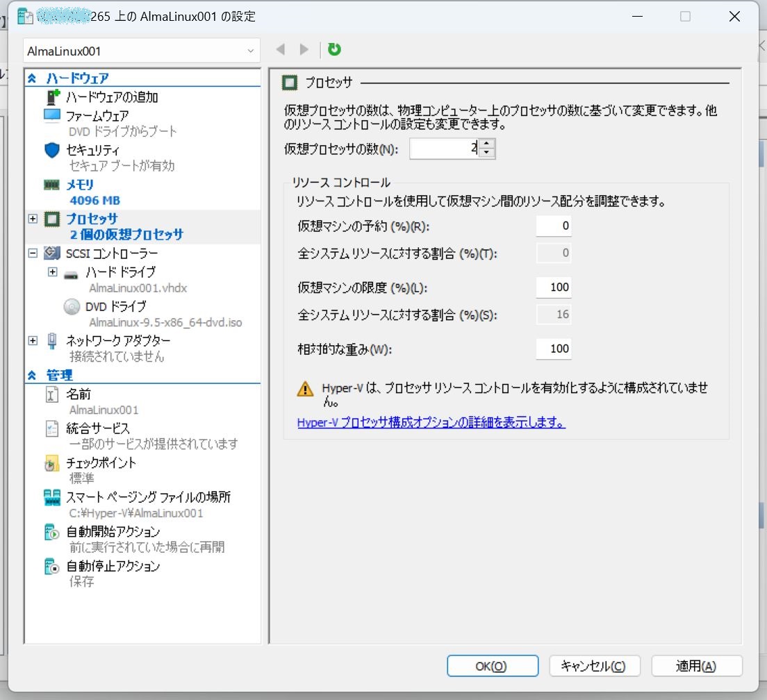Image resolution: width=767 pixels, height=700 pixels.
Task: Select the メモリ RAM module icon
Action: point(51,183)
